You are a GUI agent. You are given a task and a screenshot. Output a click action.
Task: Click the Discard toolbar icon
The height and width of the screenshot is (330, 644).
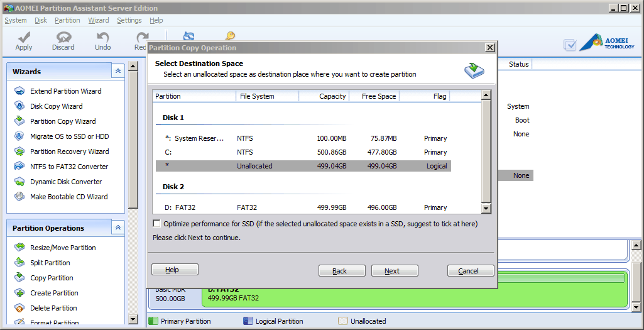63,37
